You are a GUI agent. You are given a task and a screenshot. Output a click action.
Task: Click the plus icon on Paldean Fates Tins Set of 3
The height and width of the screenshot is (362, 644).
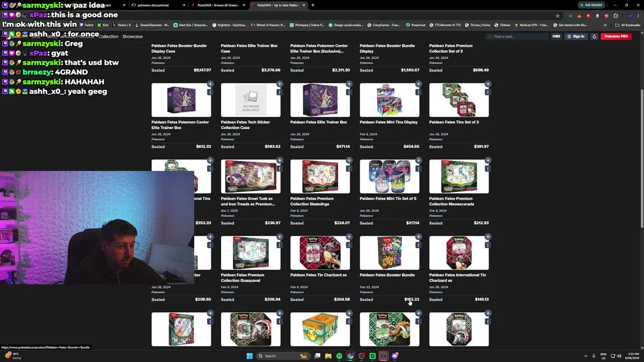tap(488, 84)
